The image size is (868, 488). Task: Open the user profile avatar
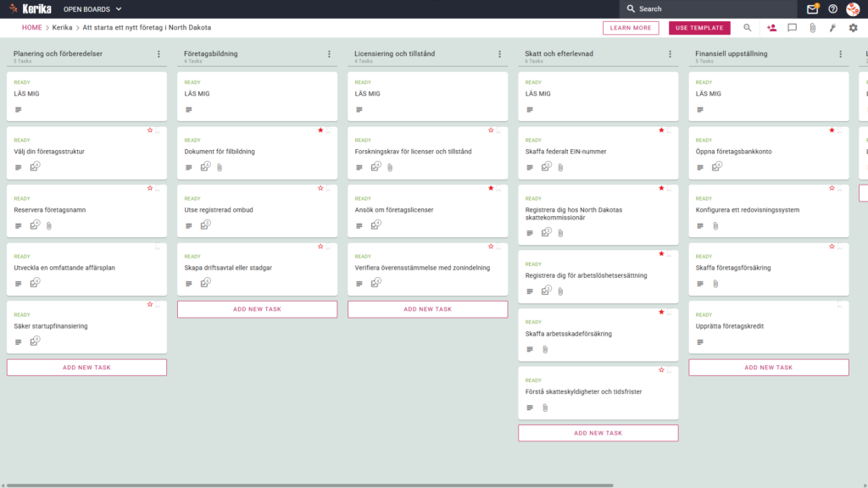coord(853,8)
